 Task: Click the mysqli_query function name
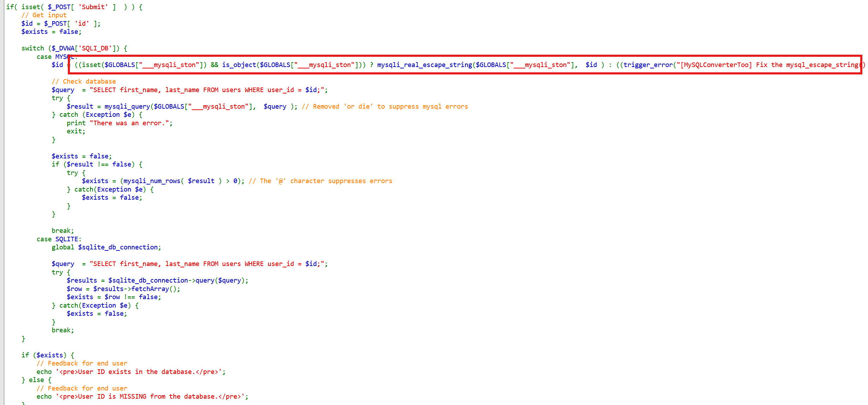pyautogui.click(x=127, y=107)
